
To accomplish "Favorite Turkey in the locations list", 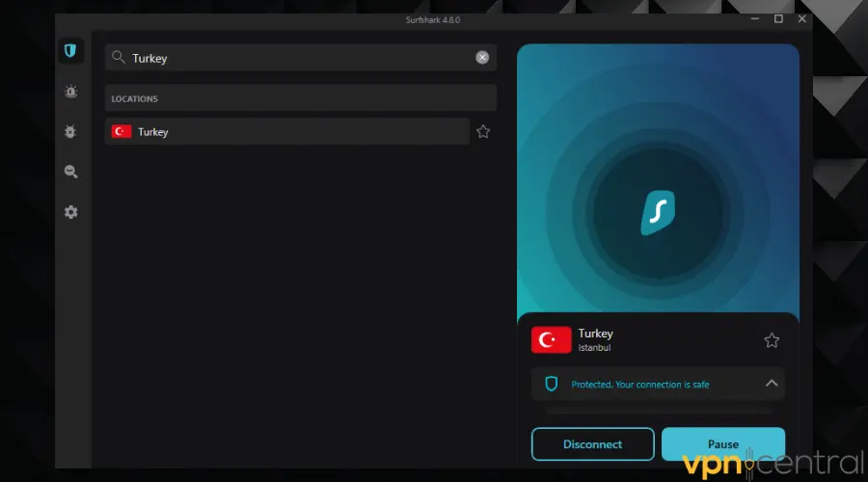I will click(483, 132).
